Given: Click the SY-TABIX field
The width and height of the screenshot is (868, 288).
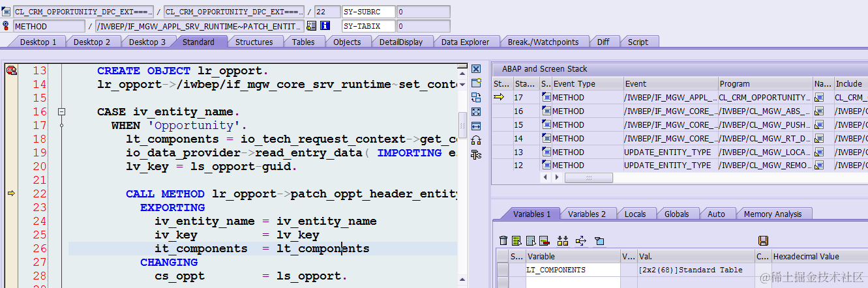Looking at the screenshot, I should tap(368, 26).
